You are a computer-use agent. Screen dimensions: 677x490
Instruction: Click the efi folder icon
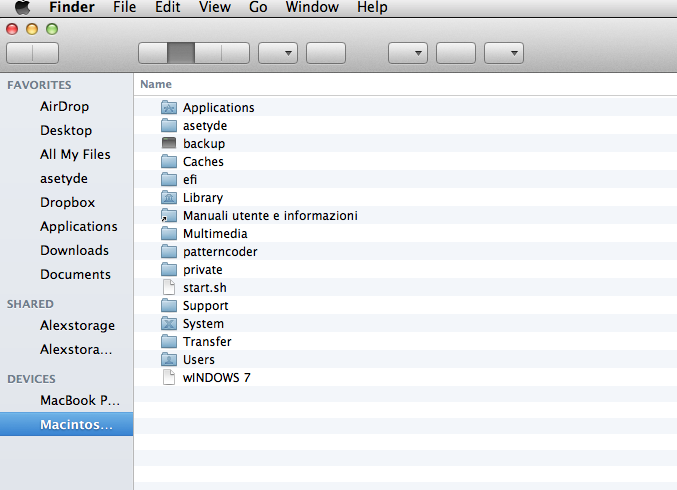pos(169,180)
